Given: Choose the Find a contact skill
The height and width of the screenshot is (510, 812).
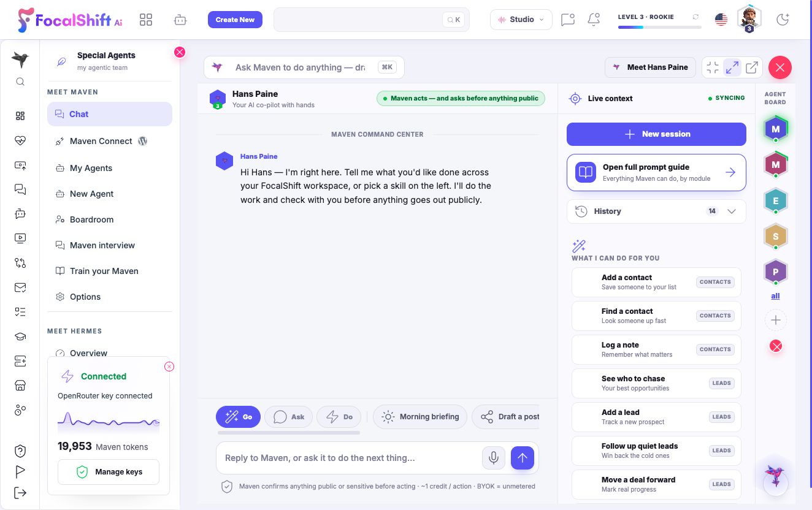Looking at the screenshot, I should (x=656, y=316).
